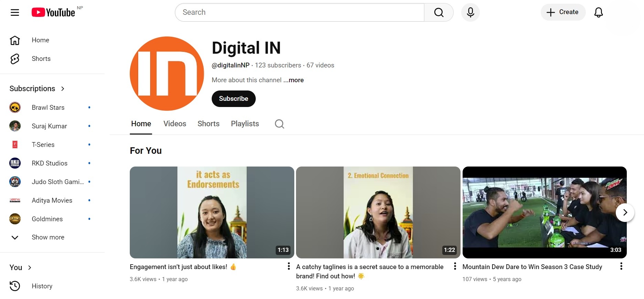Open options for Engagement video

tap(288, 266)
